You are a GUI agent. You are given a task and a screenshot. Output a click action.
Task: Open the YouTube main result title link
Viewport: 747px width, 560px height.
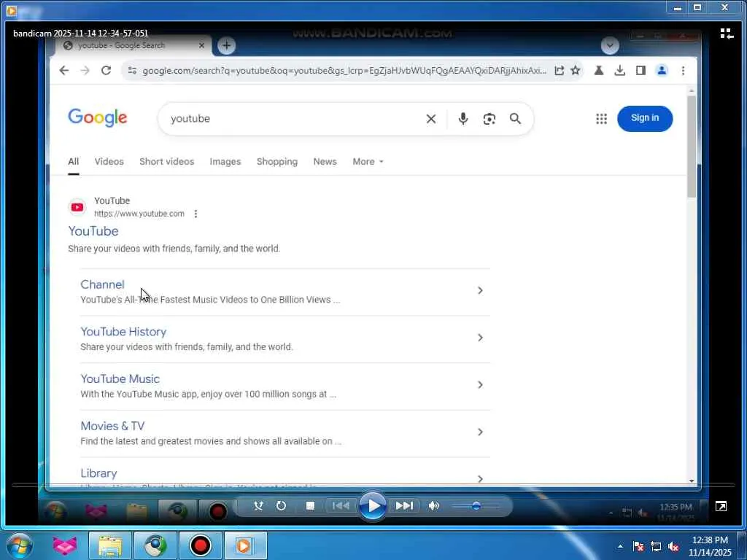[x=93, y=231]
